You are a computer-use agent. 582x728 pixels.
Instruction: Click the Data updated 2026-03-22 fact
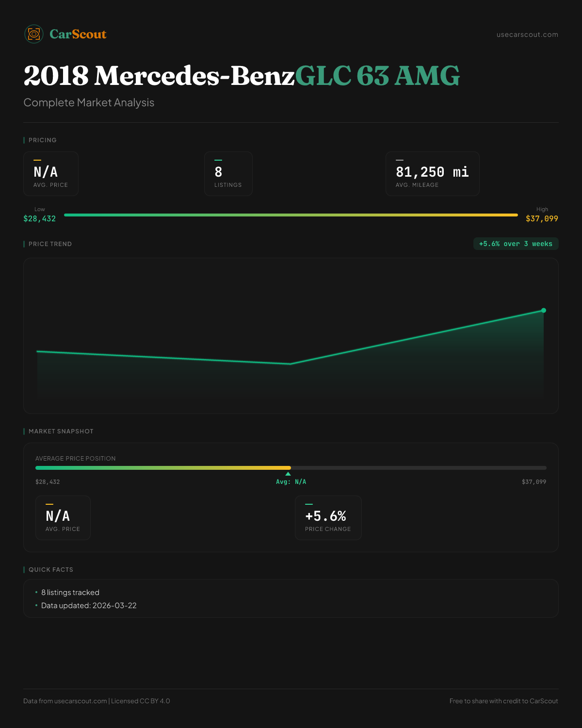coord(89,606)
